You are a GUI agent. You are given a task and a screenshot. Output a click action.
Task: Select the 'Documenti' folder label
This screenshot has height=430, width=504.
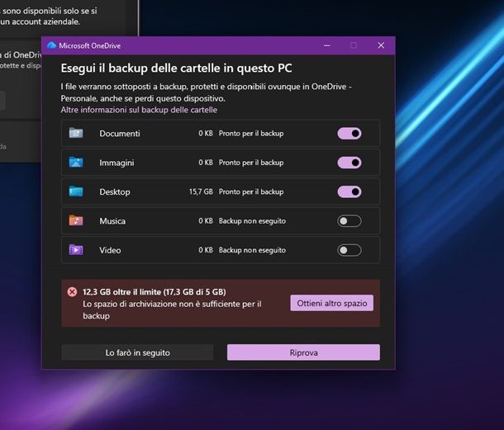(120, 134)
